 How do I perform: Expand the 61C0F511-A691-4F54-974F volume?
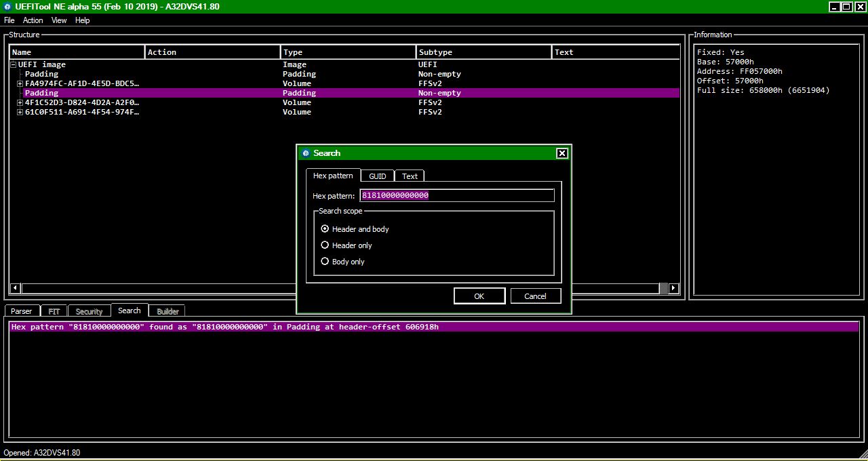(20, 112)
